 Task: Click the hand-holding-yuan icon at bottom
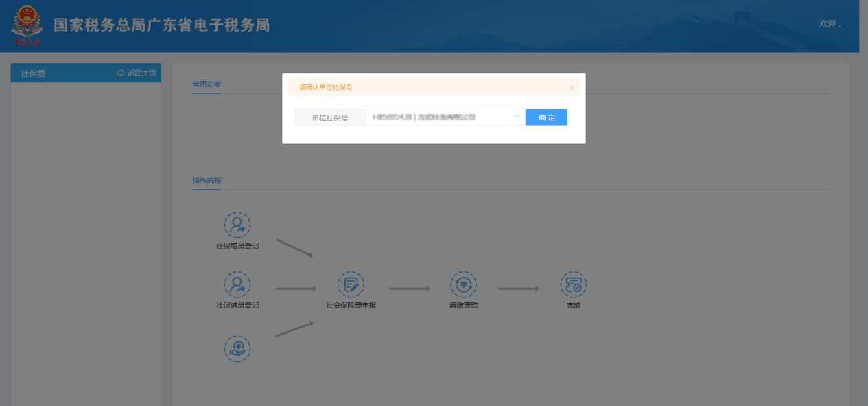(237, 348)
